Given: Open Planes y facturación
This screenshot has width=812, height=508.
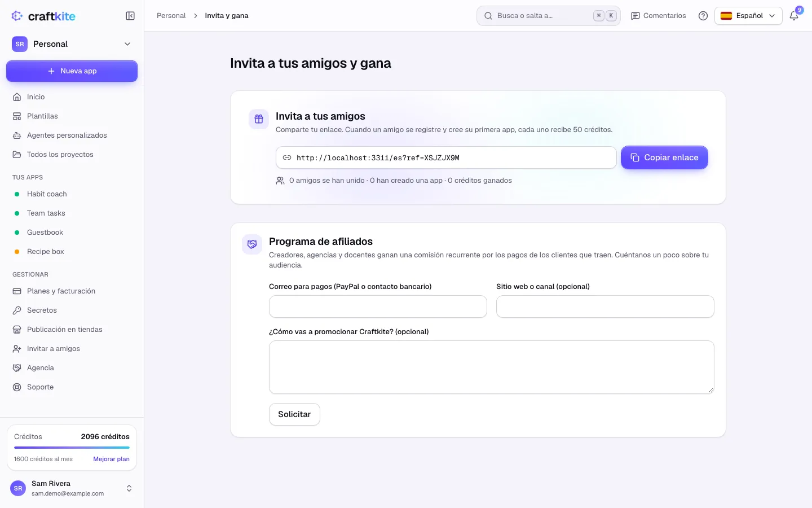Looking at the screenshot, I should (x=72, y=291).
